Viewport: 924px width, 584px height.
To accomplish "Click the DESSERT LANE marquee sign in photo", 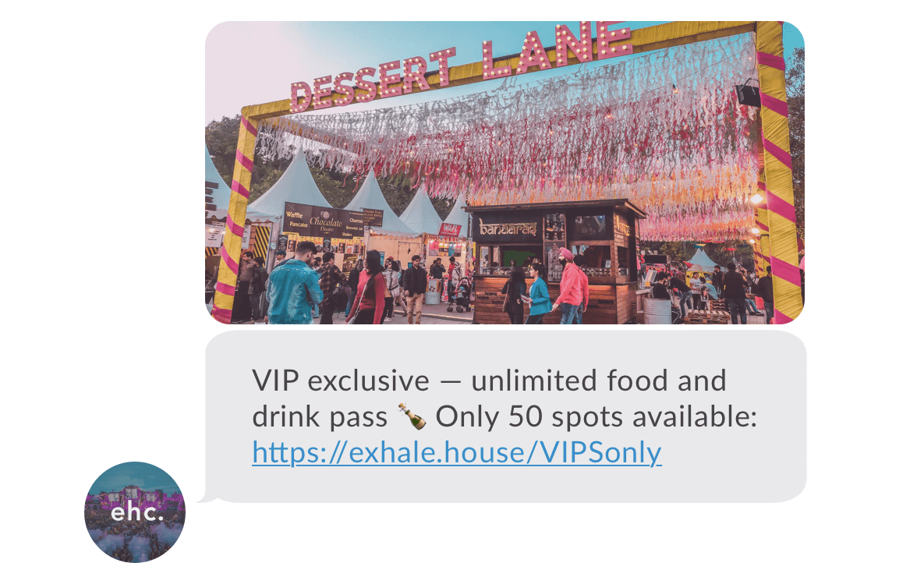I will 462,64.
